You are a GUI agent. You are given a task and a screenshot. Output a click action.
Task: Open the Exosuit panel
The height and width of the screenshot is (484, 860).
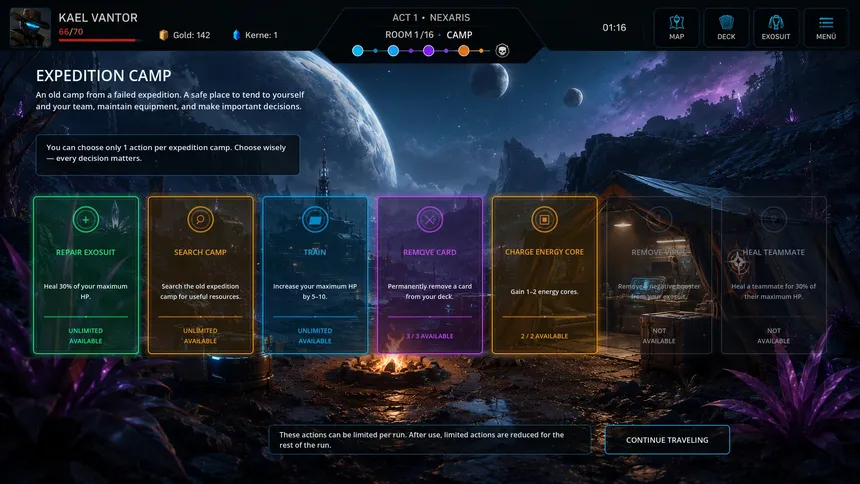click(776, 27)
